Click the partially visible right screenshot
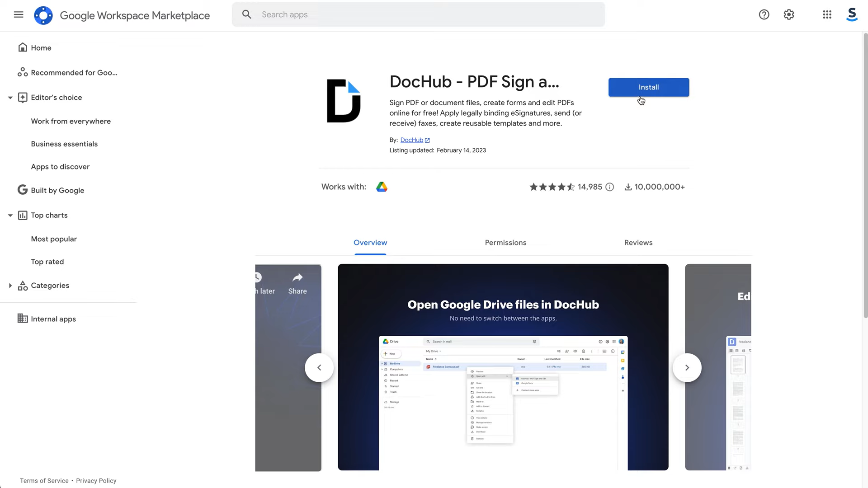The image size is (868, 488). pyautogui.click(x=718, y=367)
